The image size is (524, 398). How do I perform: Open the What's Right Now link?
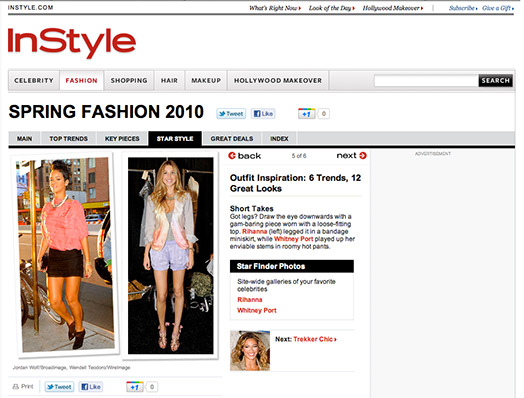point(275,8)
